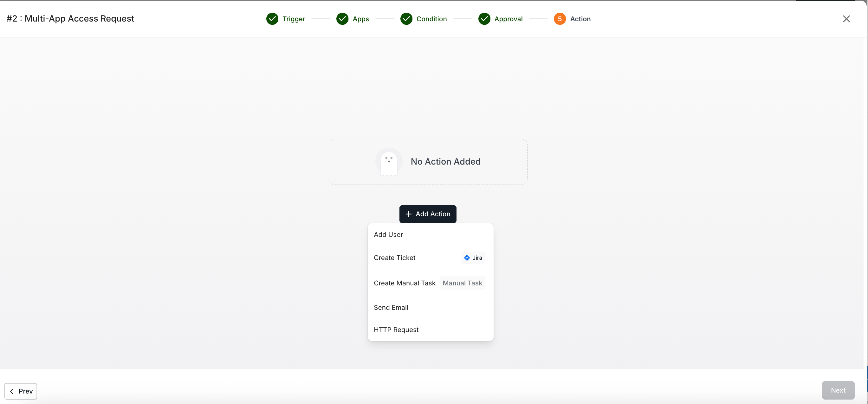Click the Trigger step checkmark icon
Screen dimensions: 868x404
point(272,19)
